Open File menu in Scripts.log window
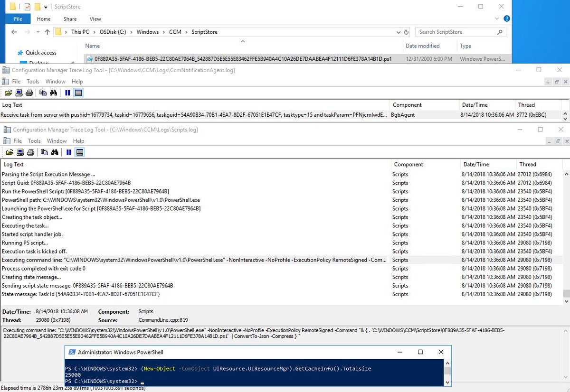The image size is (570, 392). [18, 141]
